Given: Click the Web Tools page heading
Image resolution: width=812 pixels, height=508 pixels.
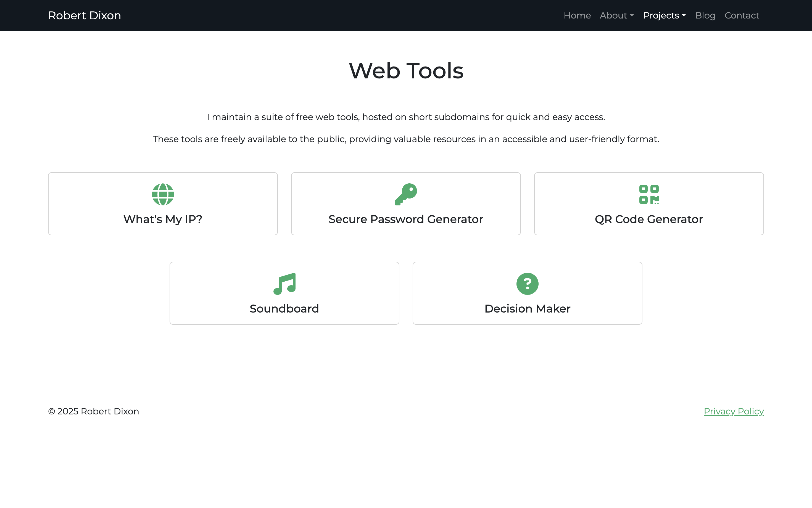Looking at the screenshot, I should coord(406,71).
